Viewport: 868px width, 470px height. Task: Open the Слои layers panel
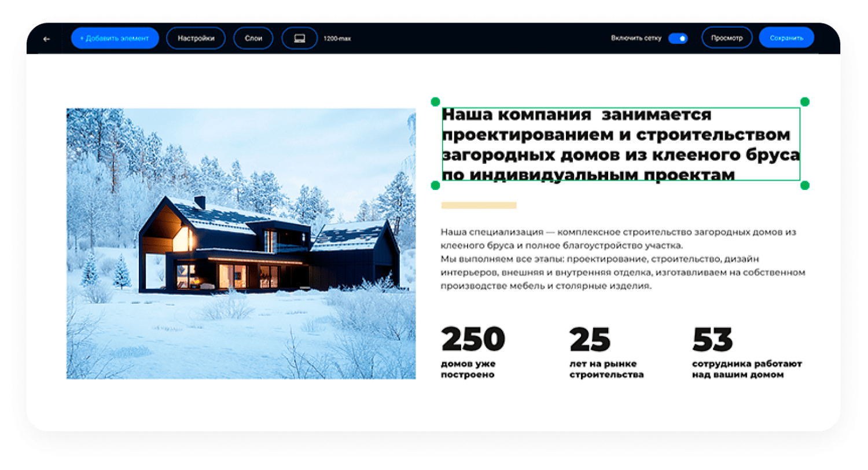click(253, 38)
